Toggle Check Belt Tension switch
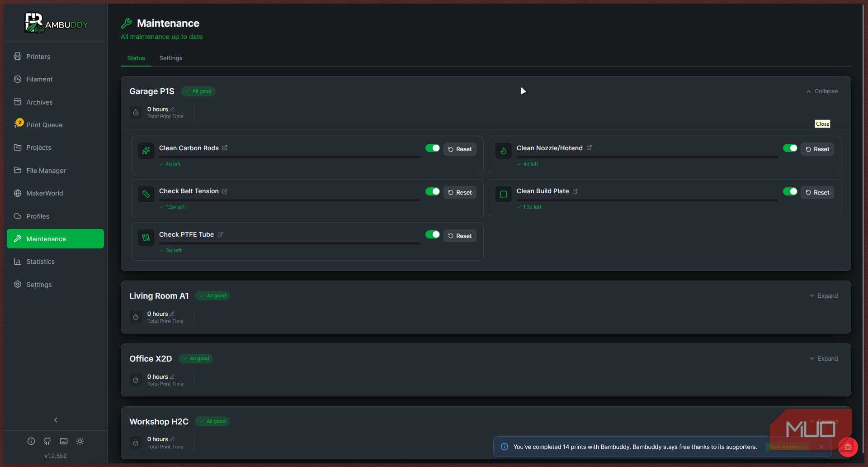868x467 pixels. pos(433,191)
